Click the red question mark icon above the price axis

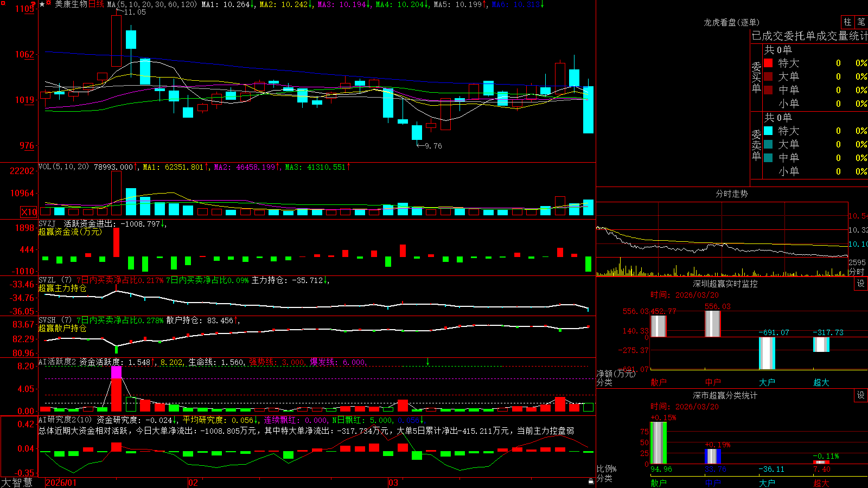[x=33, y=4]
